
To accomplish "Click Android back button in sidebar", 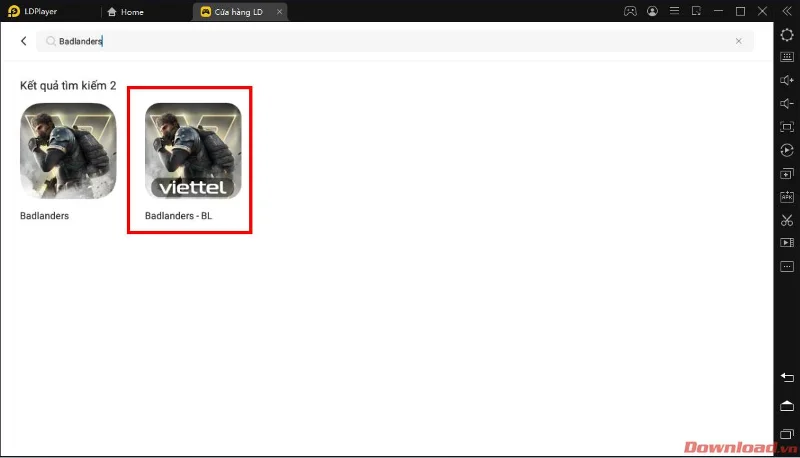I will point(787,377).
